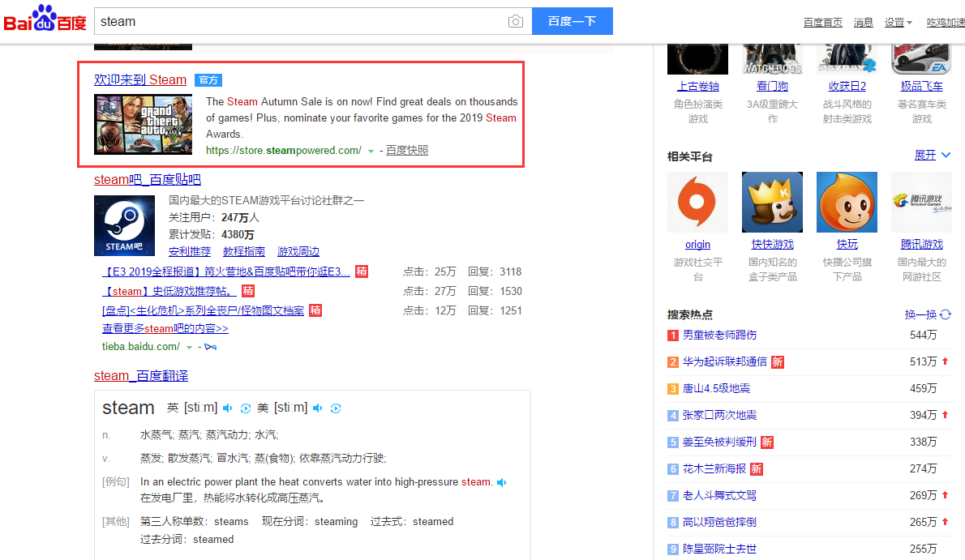The width and height of the screenshot is (965, 560).
Task: Click the STEAM吧 logo thumbnail
Action: [124, 225]
